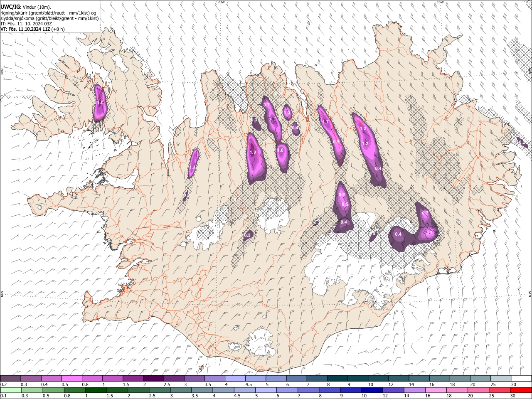Click the '0.1' label under lower legend
Screen dimensions: 532x399
coord(3,396)
